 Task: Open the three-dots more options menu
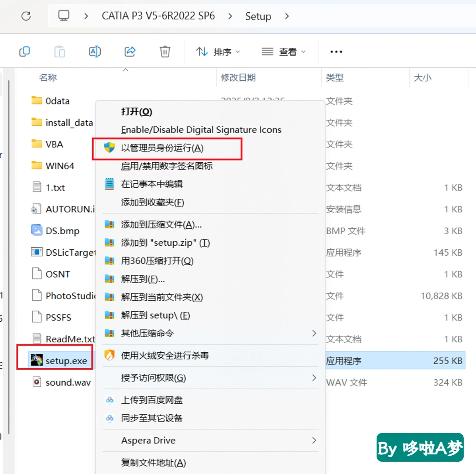pyautogui.click(x=336, y=52)
